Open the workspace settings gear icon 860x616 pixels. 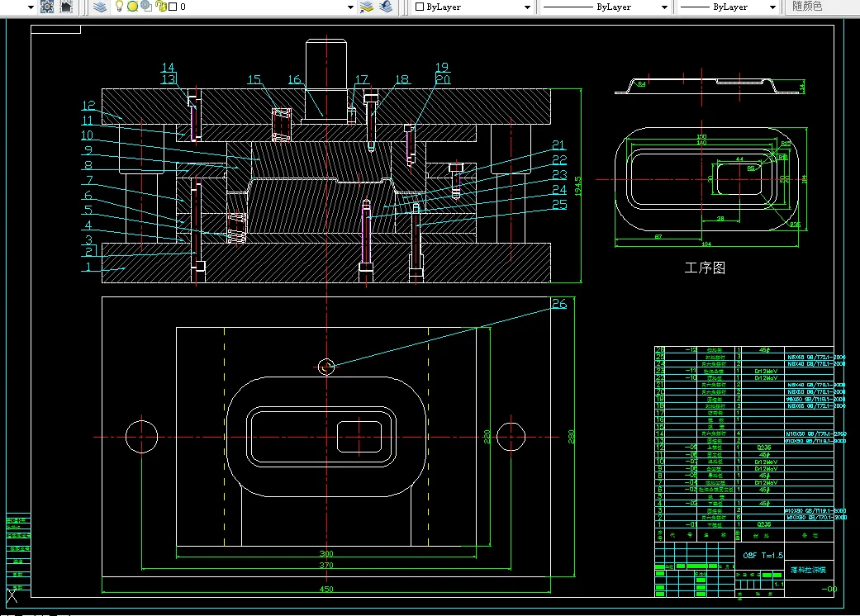47,7
